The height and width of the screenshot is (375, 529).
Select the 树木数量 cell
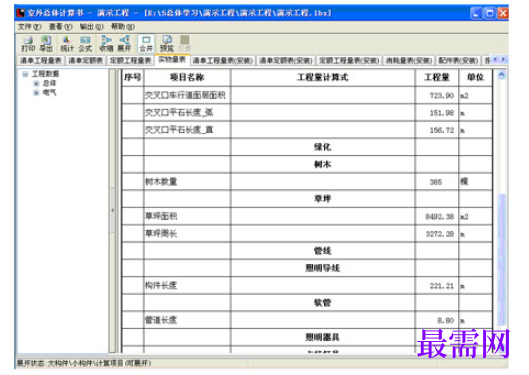click(x=187, y=182)
